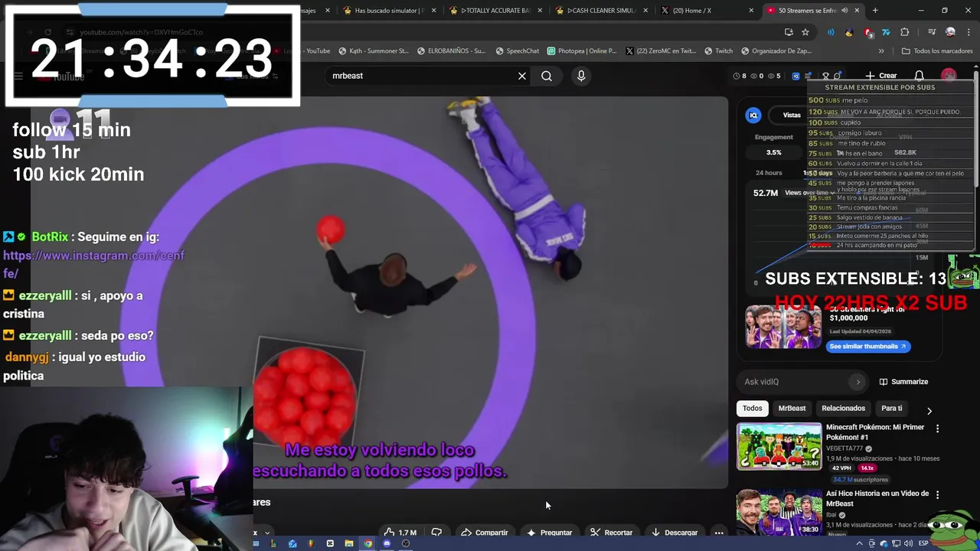Open the Kath - Summoner bookmark

click(x=373, y=51)
